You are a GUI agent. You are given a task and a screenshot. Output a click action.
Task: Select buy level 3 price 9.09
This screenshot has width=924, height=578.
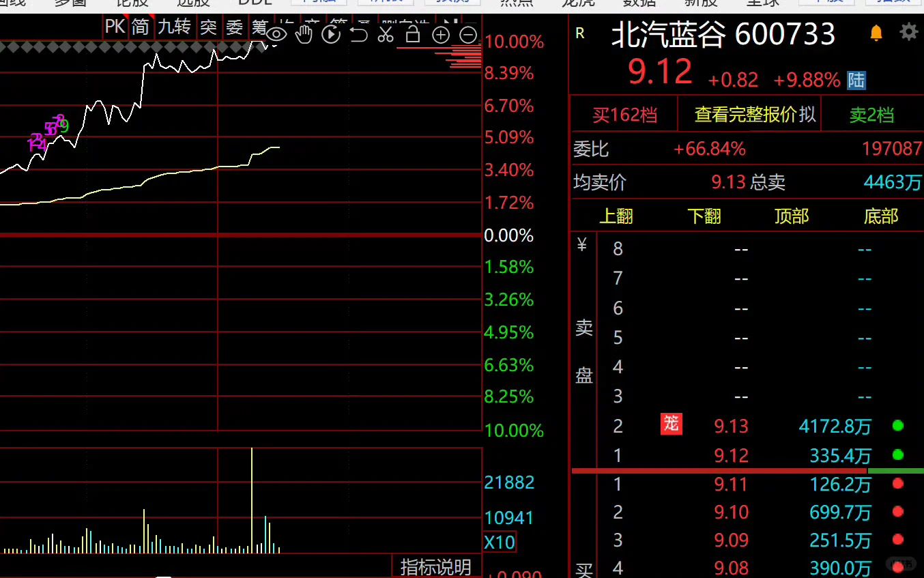click(731, 540)
